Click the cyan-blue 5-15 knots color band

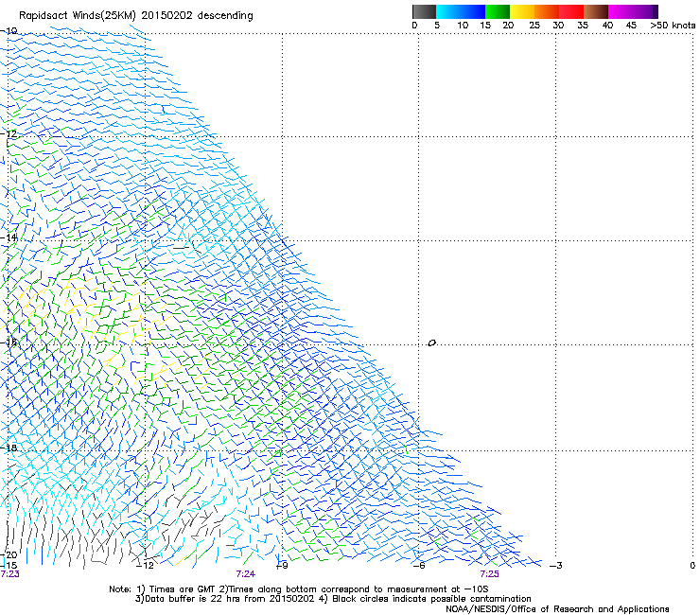461,11
